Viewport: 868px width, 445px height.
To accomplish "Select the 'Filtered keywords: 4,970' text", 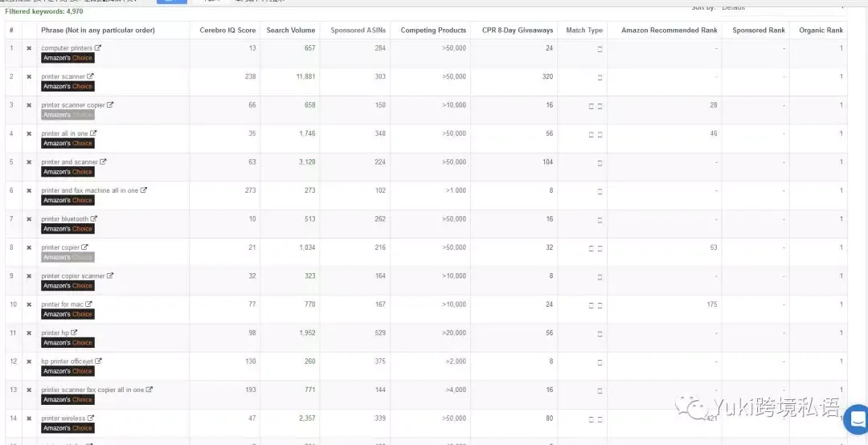I will tap(44, 11).
